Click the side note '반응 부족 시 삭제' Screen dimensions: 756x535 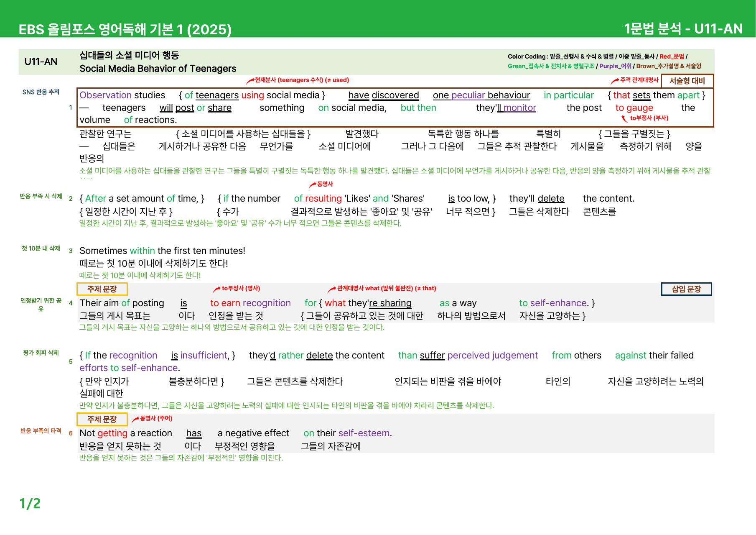(x=41, y=196)
